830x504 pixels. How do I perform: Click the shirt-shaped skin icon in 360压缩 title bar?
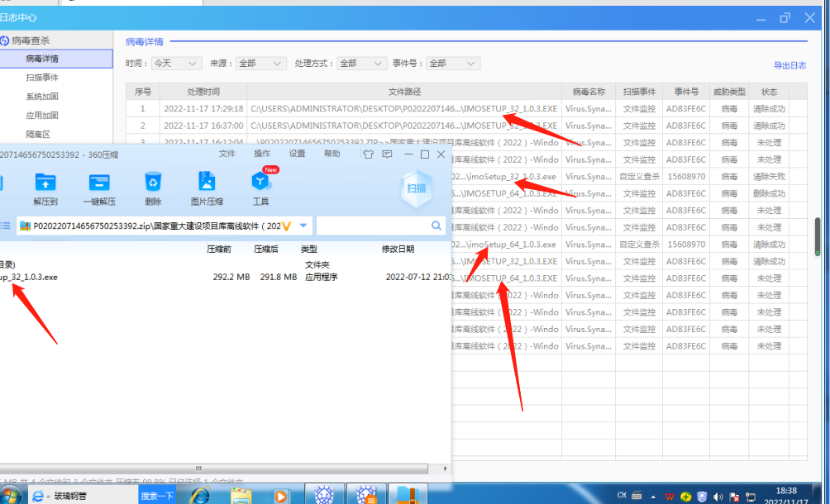coord(368,154)
